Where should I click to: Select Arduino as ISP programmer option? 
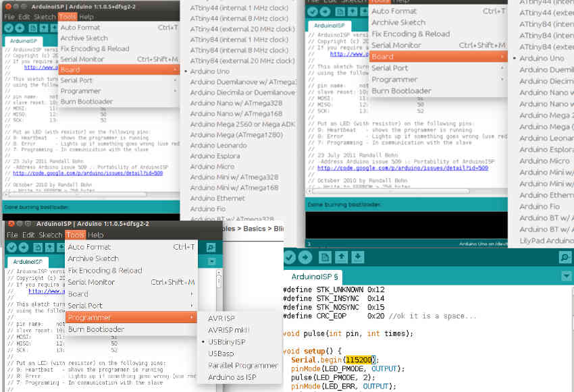(x=232, y=377)
